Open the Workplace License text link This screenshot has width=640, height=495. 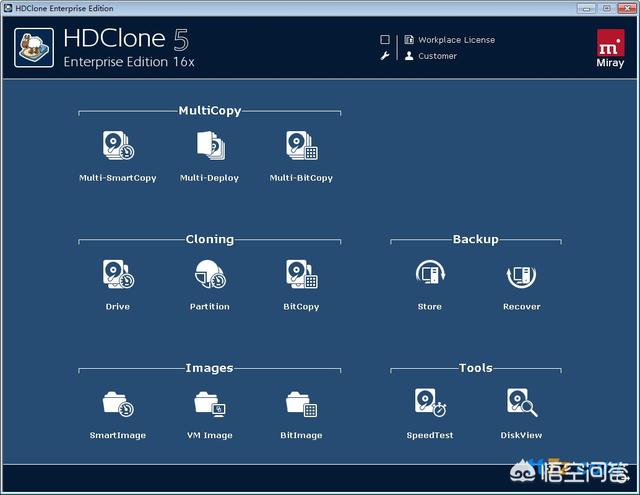(456, 40)
